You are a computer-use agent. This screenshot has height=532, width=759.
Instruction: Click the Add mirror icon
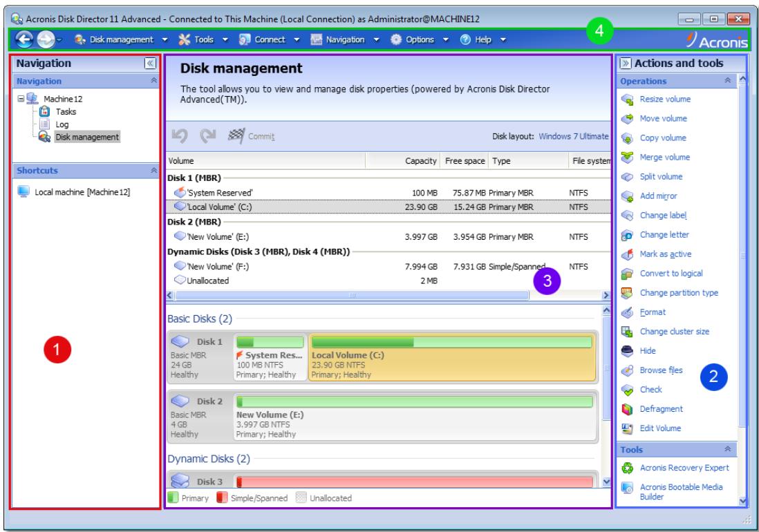(x=628, y=196)
